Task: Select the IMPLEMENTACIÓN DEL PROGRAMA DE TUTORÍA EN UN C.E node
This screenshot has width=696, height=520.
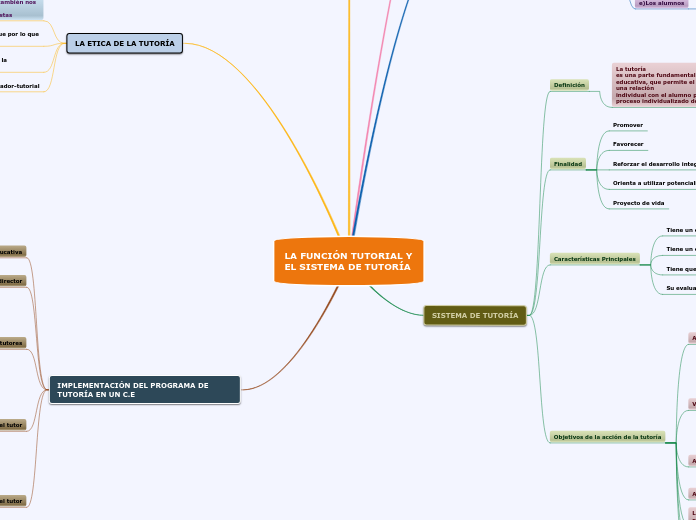Action: (145, 390)
